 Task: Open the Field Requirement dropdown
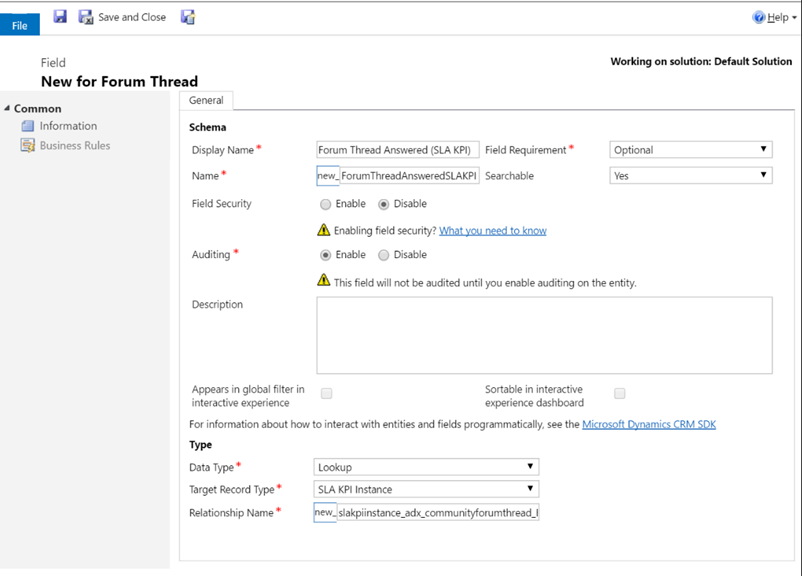[x=691, y=150]
